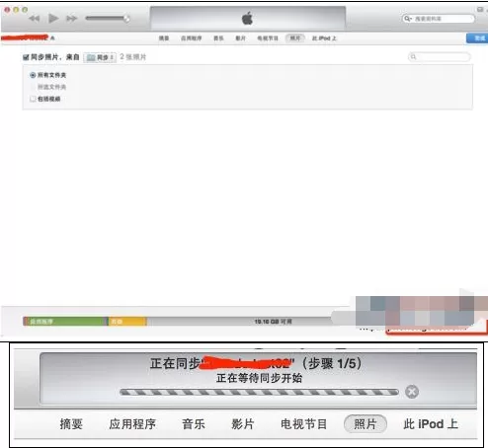Screen dimensions: 488x448
Task: Select the small 照片 tab in main window
Action: click(x=295, y=38)
